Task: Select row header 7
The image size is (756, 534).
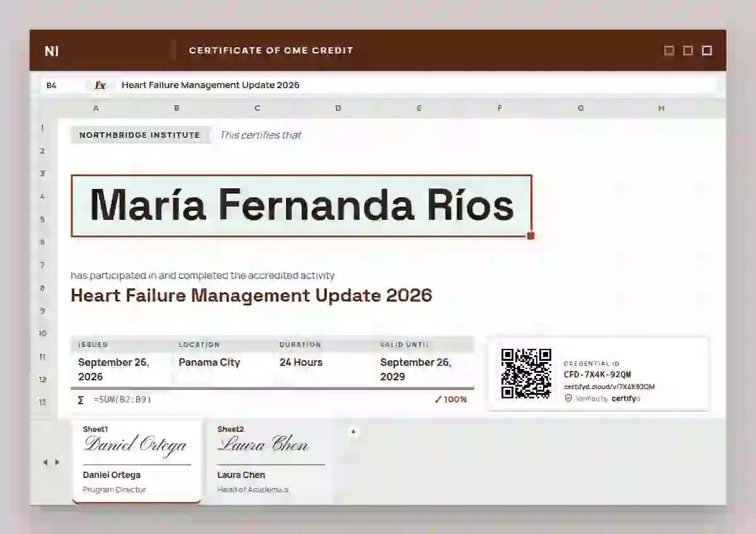Action: [x=43, y=265]
